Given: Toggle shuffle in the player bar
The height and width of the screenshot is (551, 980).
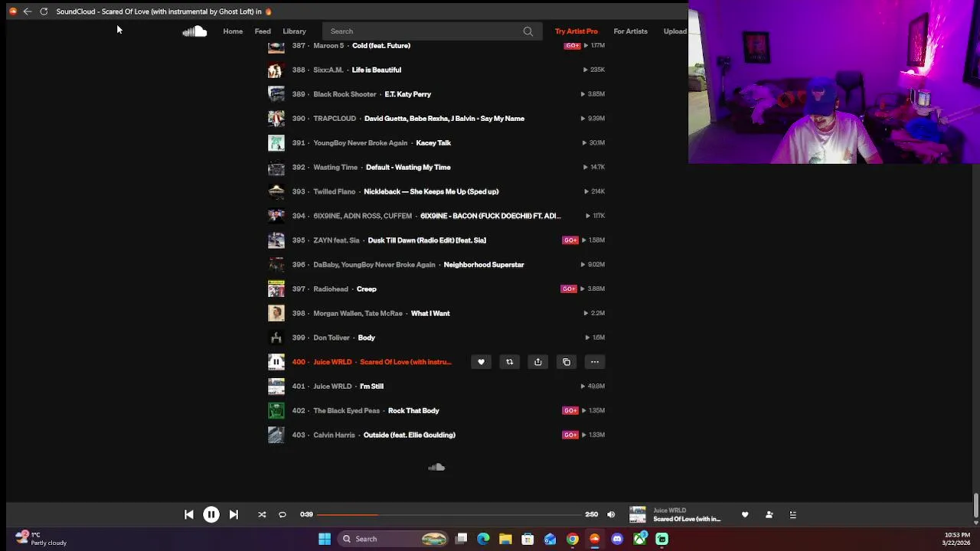Looking at the screenshot, I should point(262,515).
